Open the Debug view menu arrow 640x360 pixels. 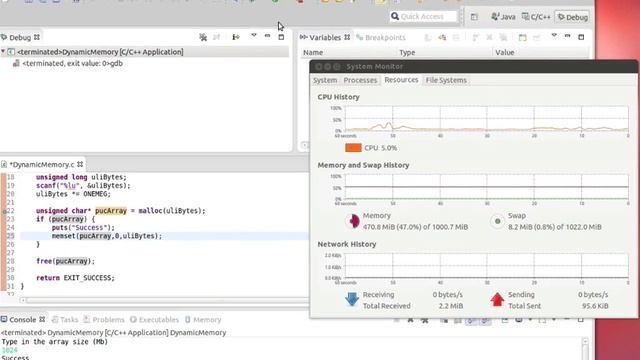[x=254, y=36]
